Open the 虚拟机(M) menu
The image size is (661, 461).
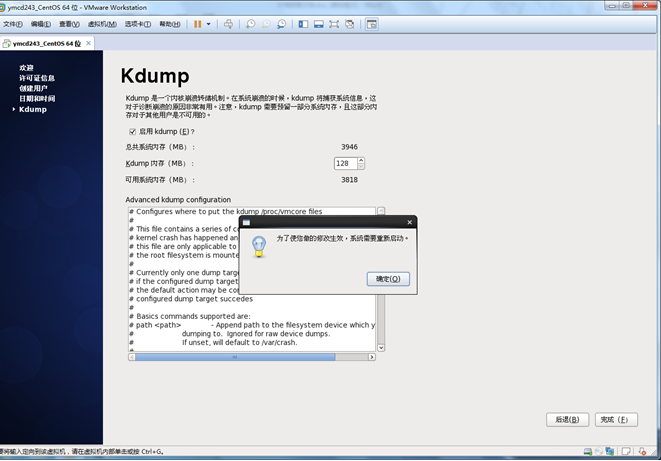pyautogui.click(x=102, y=24)
